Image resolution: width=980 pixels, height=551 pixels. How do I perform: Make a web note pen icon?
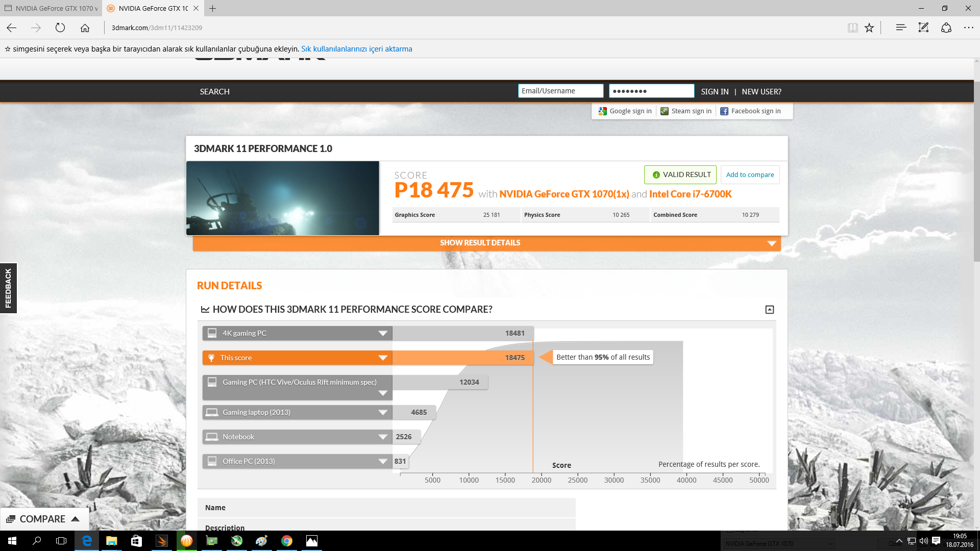click(923, 28)
